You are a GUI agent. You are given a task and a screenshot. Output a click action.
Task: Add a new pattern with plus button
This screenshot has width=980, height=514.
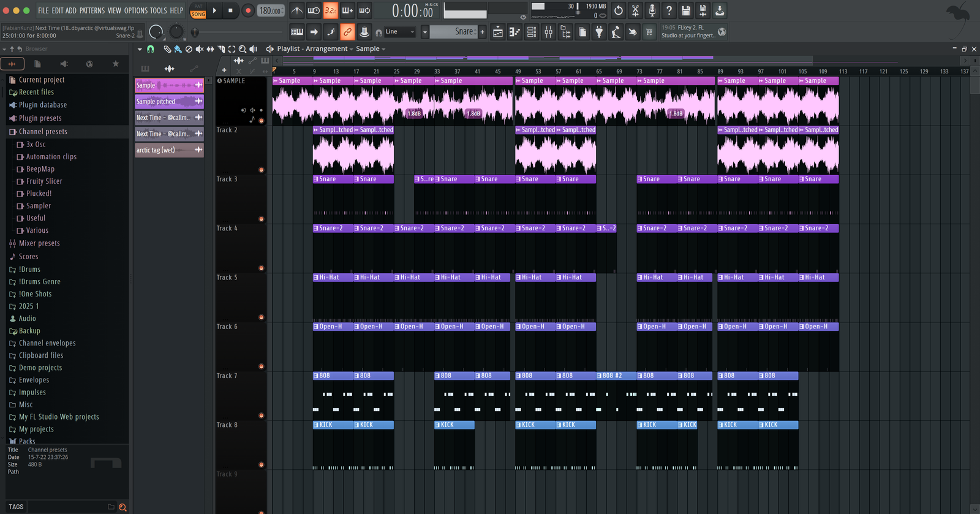point(482,32)
